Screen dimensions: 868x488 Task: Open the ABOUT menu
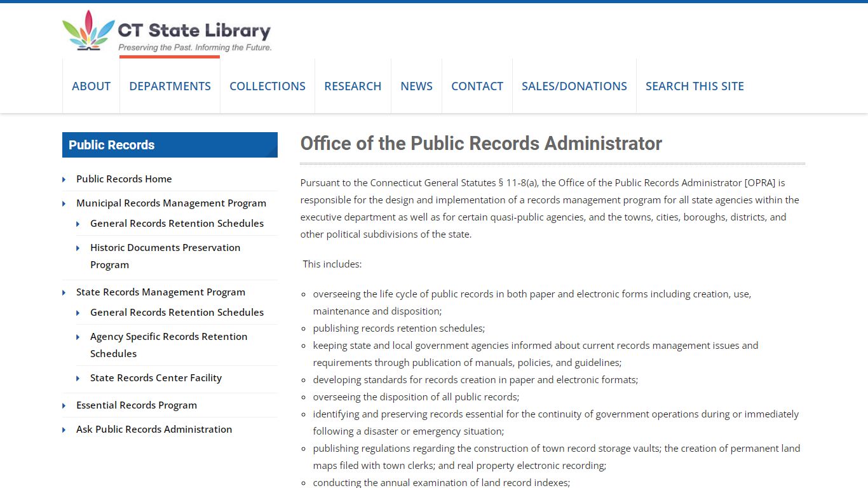91,86
